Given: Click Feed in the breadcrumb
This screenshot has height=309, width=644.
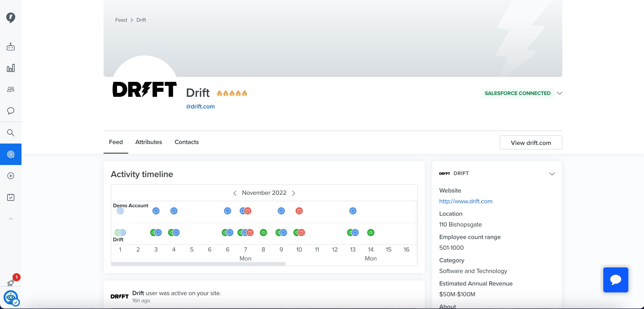Looking at the screenshot, I should pyautogui.click(x=121, y=20).
